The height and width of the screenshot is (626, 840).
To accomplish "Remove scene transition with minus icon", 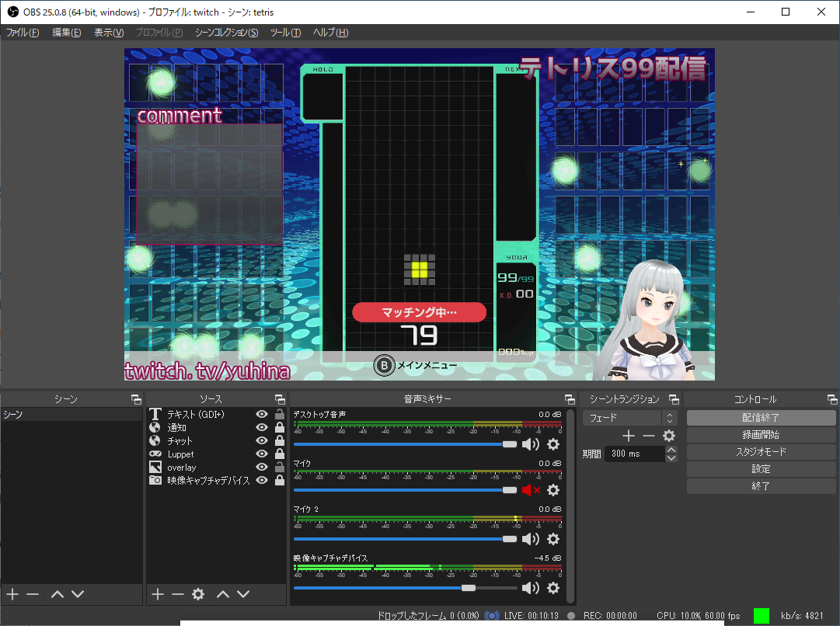I will click(x=649, y=436).
